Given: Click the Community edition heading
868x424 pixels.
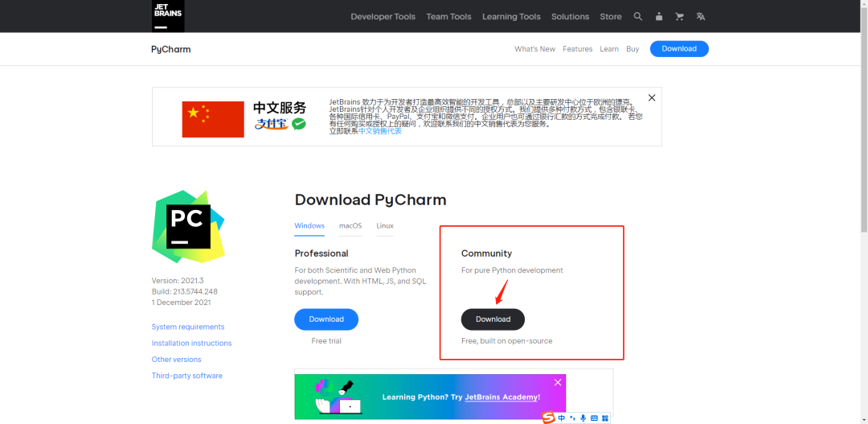Looking at the screenshot, I should [x=486, y=253].
